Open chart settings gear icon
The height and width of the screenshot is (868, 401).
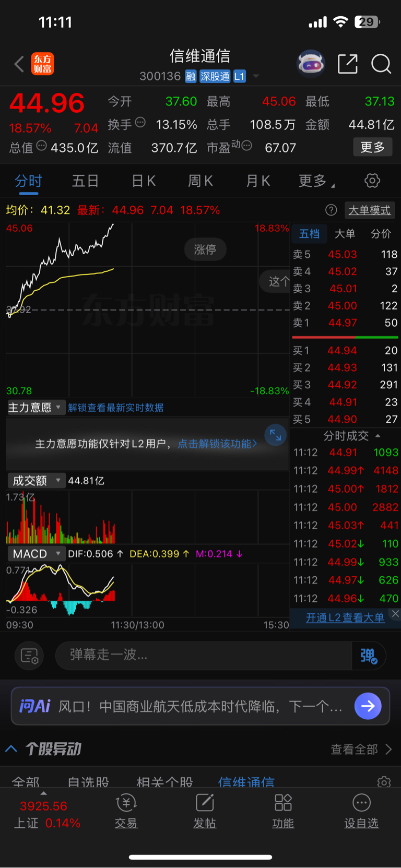point(372,181)
